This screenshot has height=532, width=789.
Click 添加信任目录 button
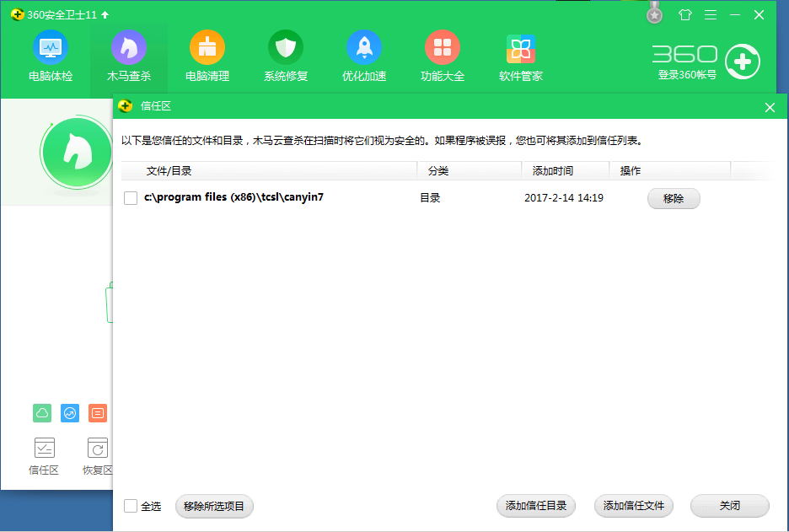click(x=536, y=506)
